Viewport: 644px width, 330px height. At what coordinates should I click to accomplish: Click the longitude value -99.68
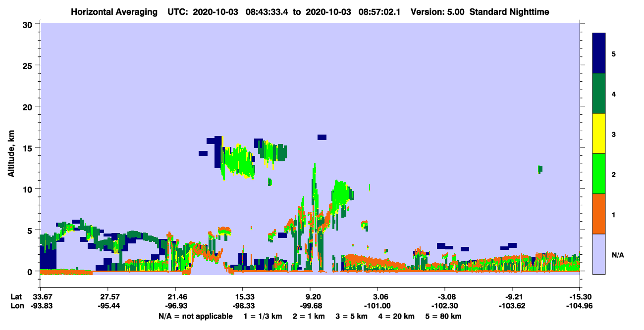[x=310, y=306]
